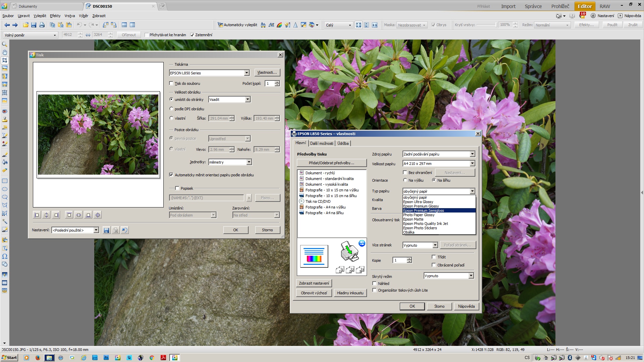Click the Print icon in main toolbar
The height and width of the screenshot is (362, 644).
point(42,25)
